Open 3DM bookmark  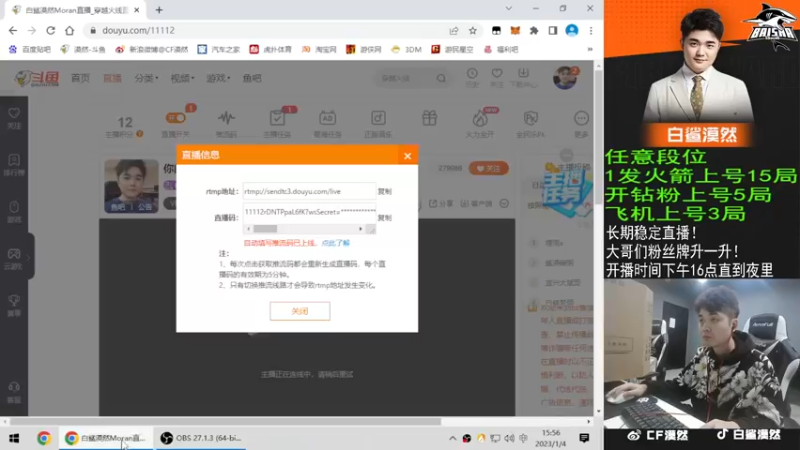406,49
